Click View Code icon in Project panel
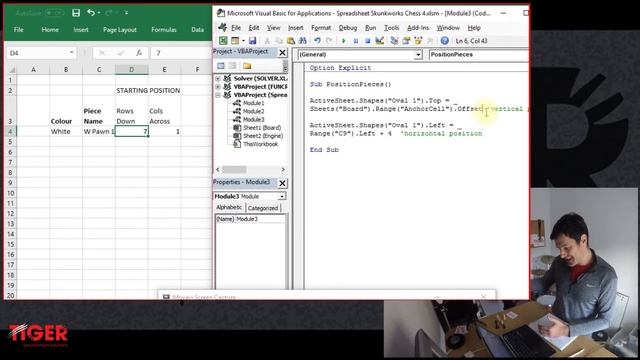Image resolution: width=640 pixels, height=360 pixels. [x=221, y=66]
